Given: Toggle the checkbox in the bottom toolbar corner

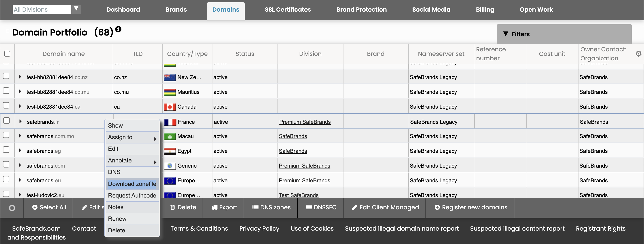Looking at the screenshot, I should click(12, 208).
